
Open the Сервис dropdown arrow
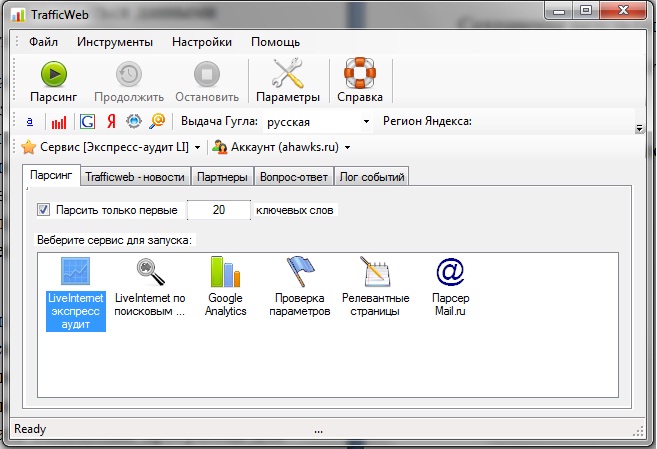pyautogui.click(x=197, y=148)
